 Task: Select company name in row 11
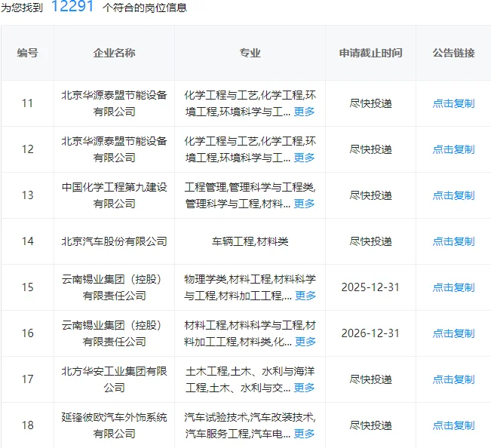115,103
